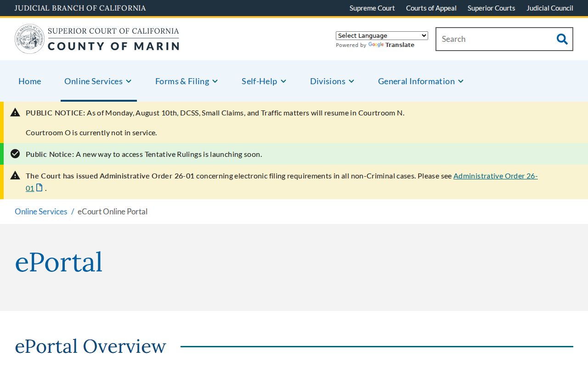Expand the Self-Help menu chevron

click(x=283, y=81)
